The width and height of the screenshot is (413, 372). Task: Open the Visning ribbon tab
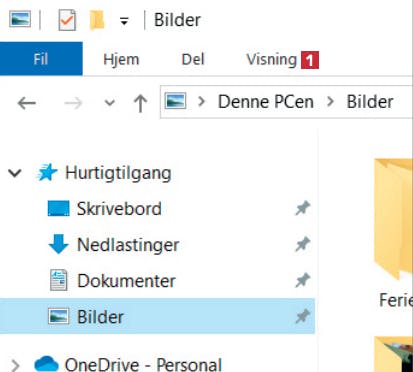click(x=271, y=59)
